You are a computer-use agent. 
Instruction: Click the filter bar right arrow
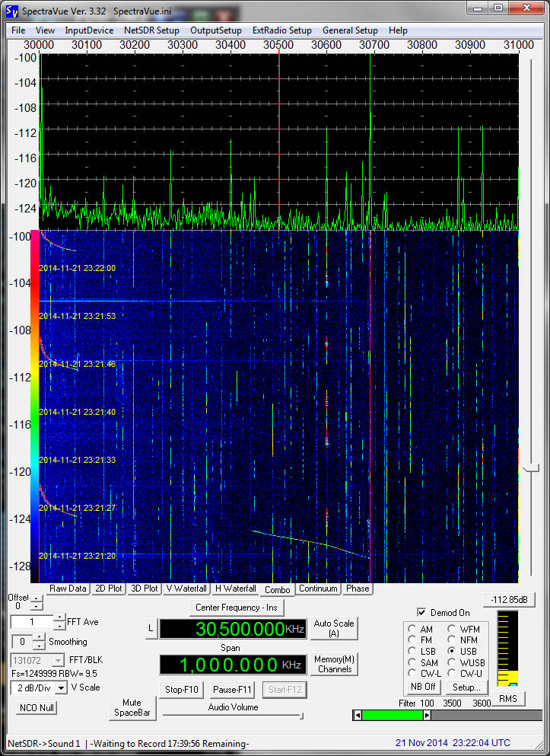[x=427, y=716]
